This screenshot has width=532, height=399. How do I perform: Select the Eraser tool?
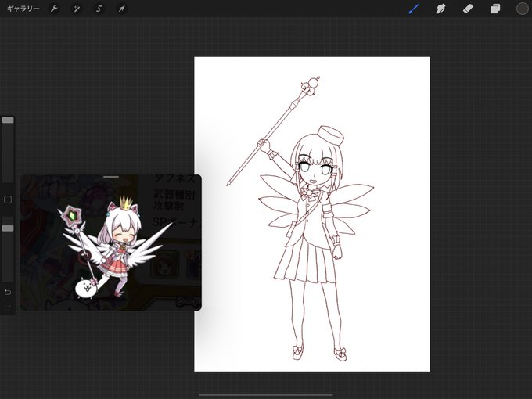[468, 9]
